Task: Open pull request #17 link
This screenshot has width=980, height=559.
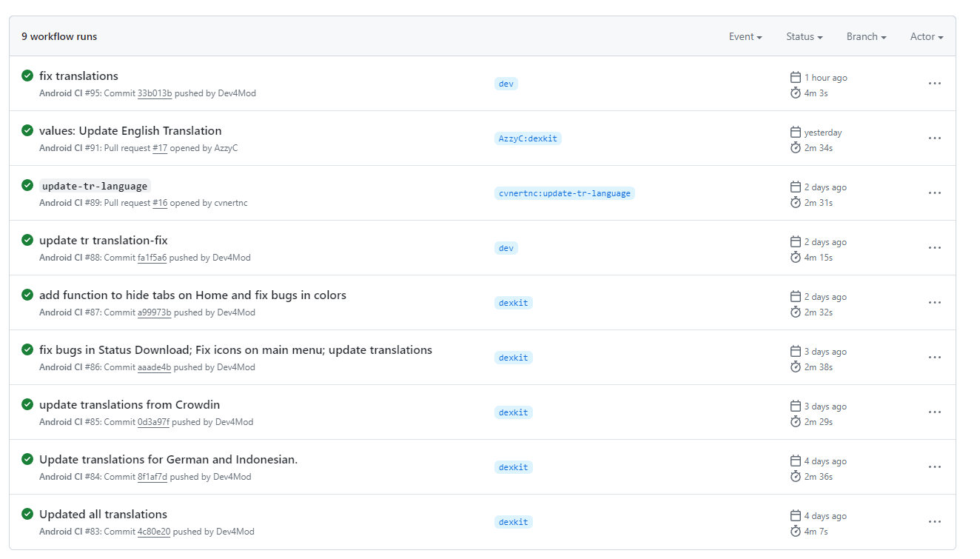Action: tap(160, 149)
